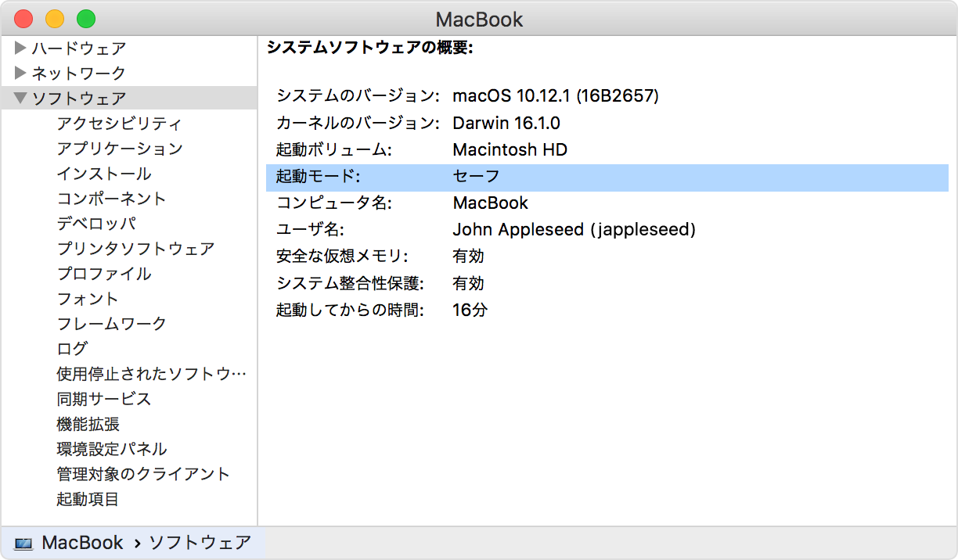This screenshot has height=560, width=958.
Task: Collapse the ソフトウェア section
Action: [x=21, y=99]
